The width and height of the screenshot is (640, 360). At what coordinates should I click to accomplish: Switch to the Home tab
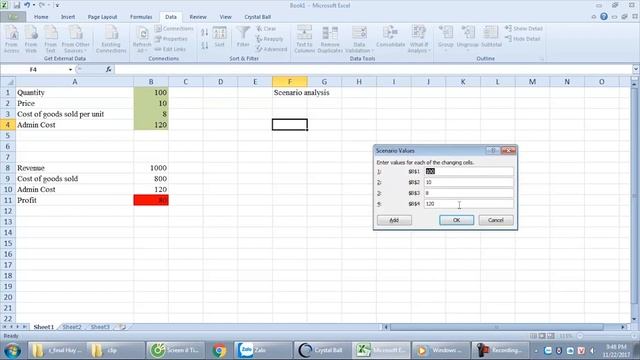pos(41,17)
